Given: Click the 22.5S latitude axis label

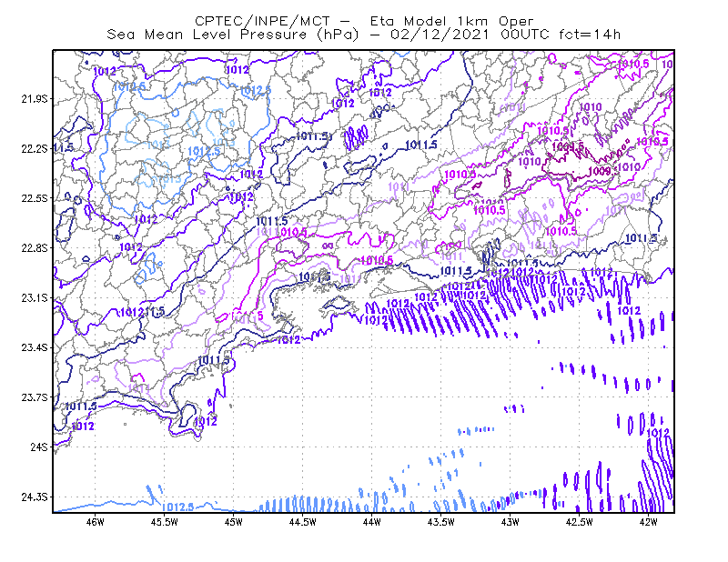Looking at the screenshot, I should click(35, 198).
